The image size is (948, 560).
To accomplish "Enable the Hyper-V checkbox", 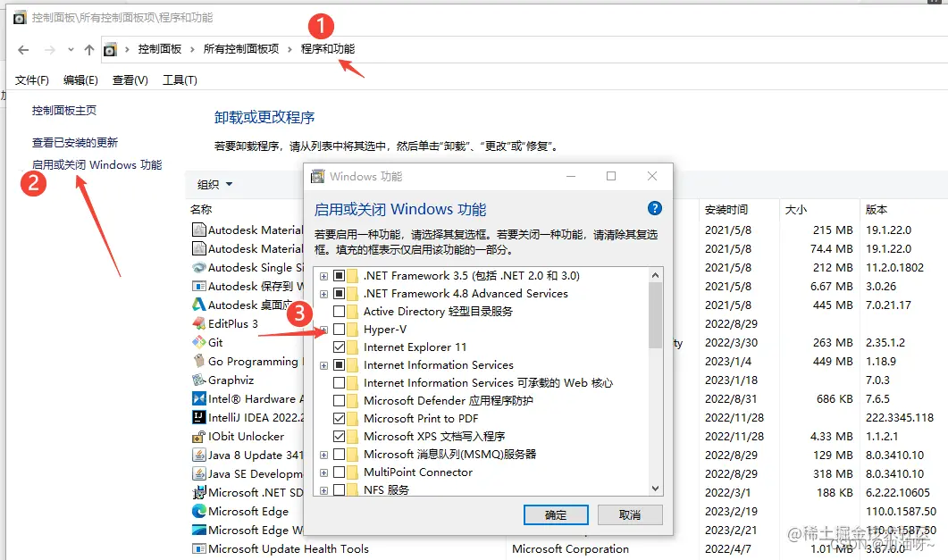I will [340, 330].
